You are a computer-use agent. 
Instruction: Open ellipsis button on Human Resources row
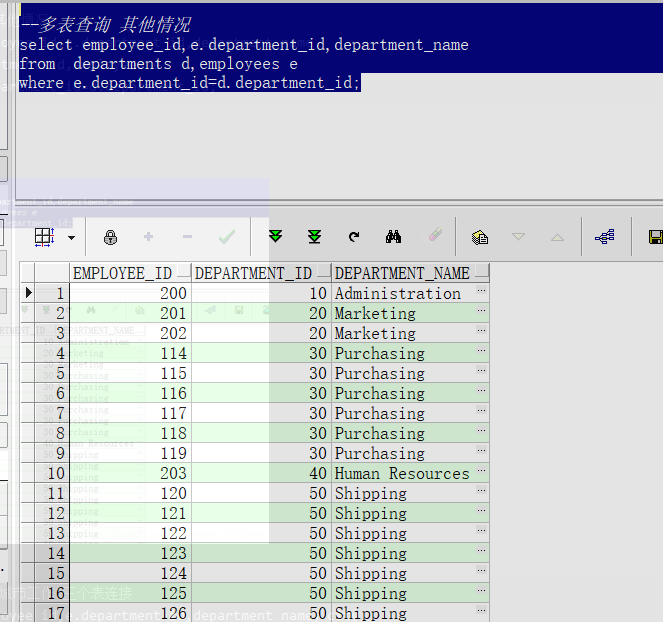tap(482, 470)
